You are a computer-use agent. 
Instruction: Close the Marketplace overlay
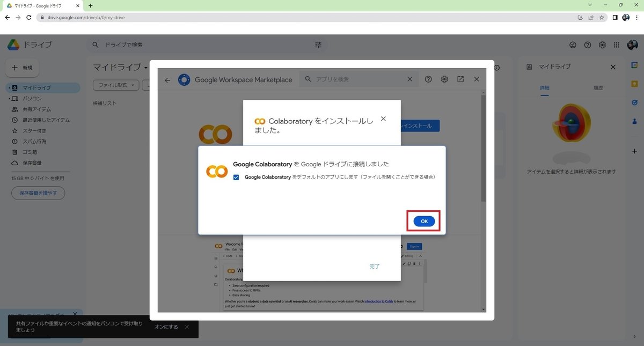[x=477, y=79]
